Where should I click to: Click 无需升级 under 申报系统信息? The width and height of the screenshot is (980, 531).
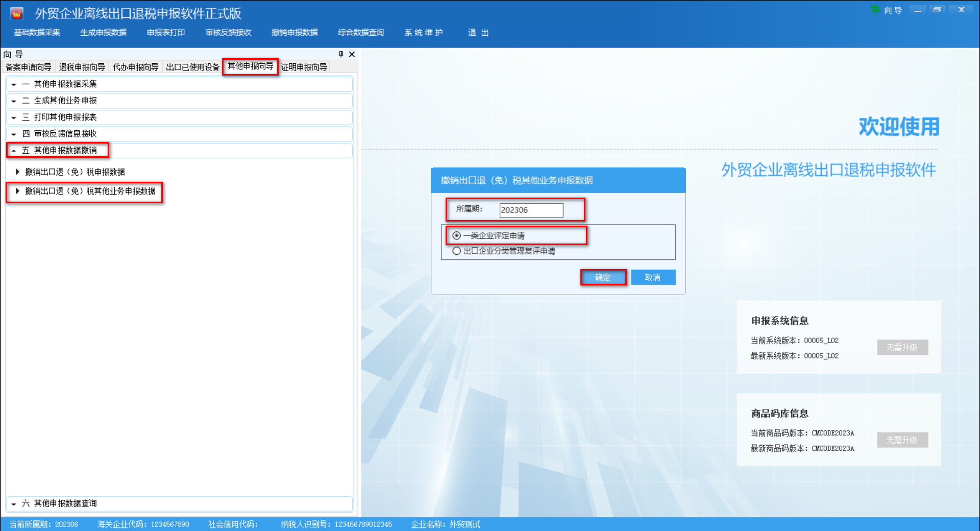(902, 347)
